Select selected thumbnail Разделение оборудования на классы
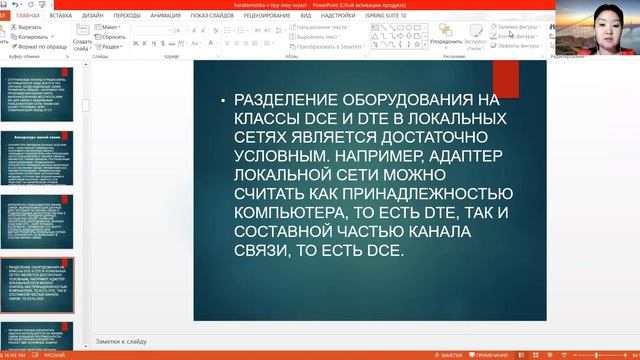This screenshot has width=640, height=360. tap(37, 285)
